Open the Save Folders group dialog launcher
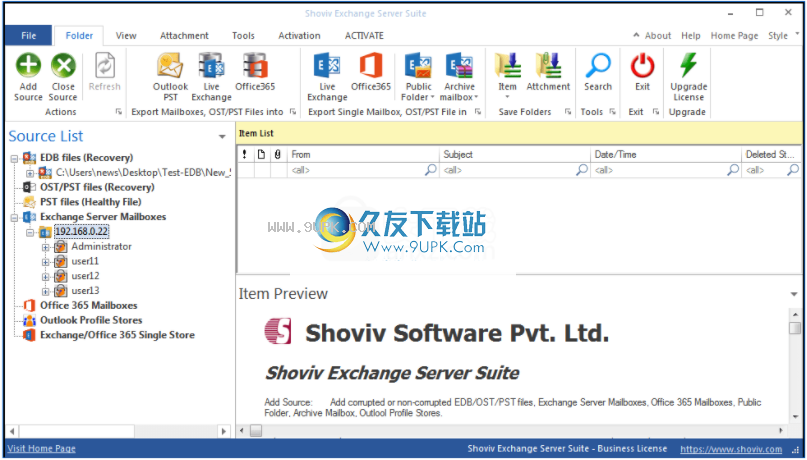Image resolution: width=807 pixels, height=460 pixels. (568, 112)
